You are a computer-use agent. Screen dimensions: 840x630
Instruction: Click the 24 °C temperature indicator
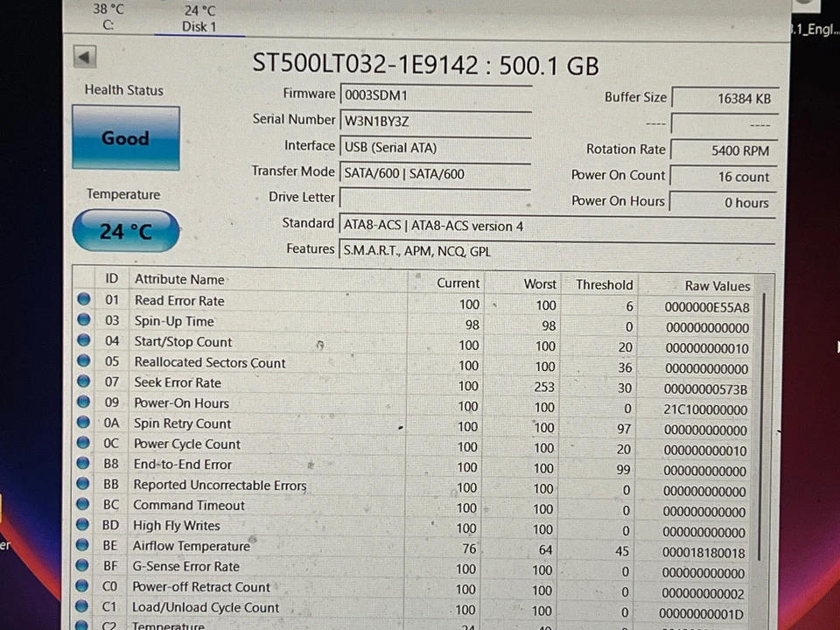[x=124, y=230]
